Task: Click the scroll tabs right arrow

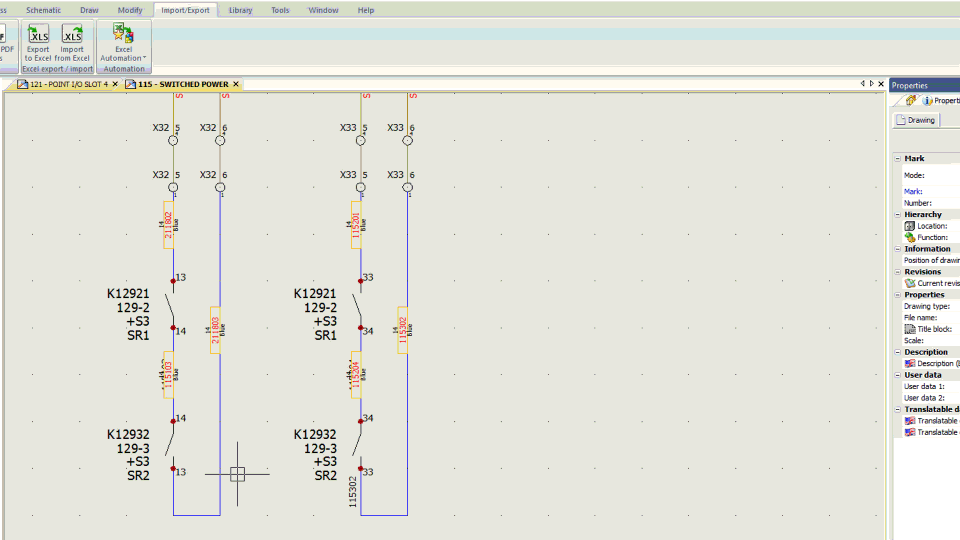Action: tap(872, 84)
